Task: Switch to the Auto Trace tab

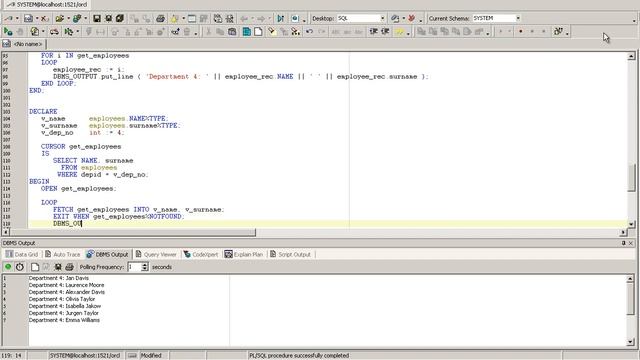Action: (x=62, y=254)
